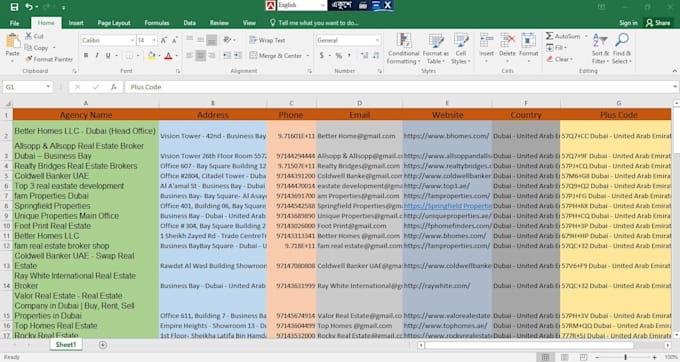Increase font size with the grow icon

click(164, 40)
